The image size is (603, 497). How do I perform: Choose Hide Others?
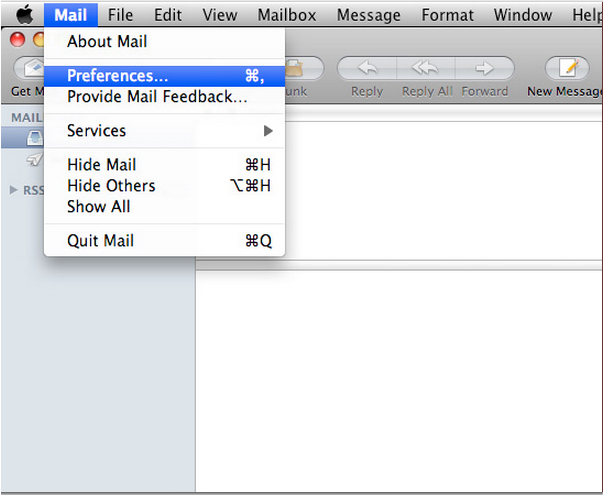pos(165,186)
